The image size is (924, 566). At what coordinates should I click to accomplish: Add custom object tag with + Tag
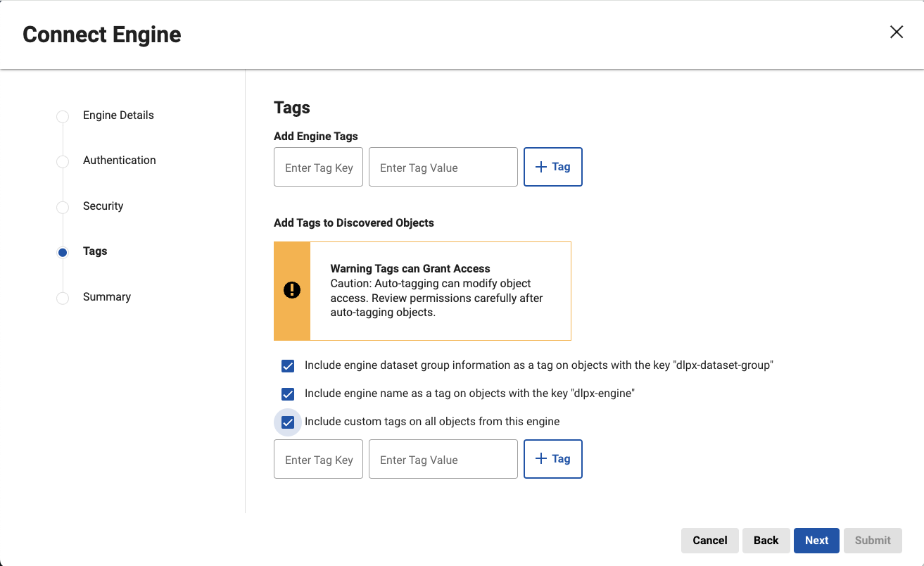[552, 459]
